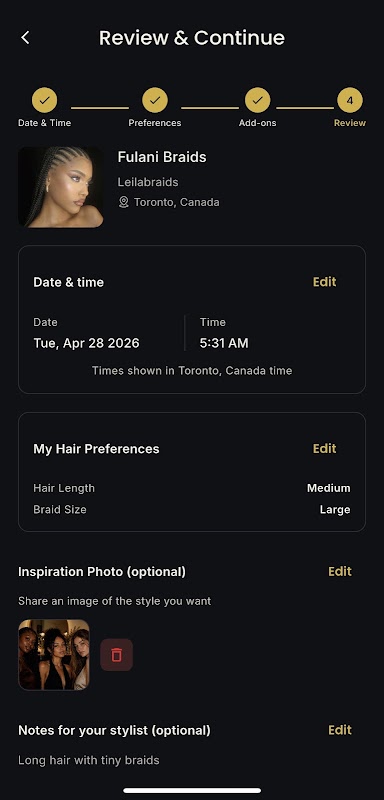Select the Preferences step checkmark

point(155,101)
